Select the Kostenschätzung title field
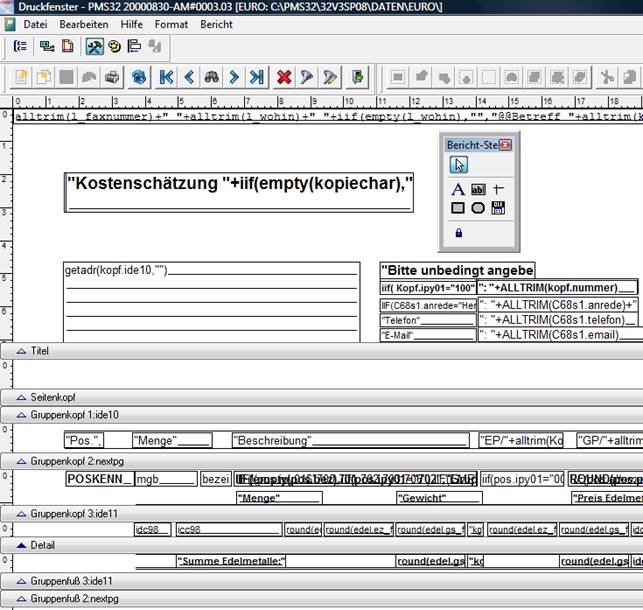The width and height of the screenshot is (643, 610). click(239, 185)
